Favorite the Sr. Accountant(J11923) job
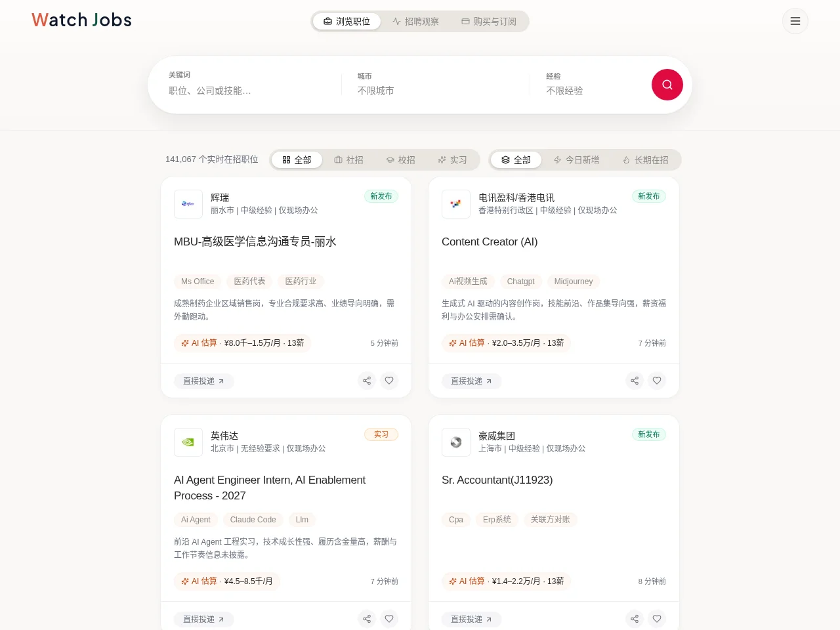The image size is (840, 630). coord(657,619)
